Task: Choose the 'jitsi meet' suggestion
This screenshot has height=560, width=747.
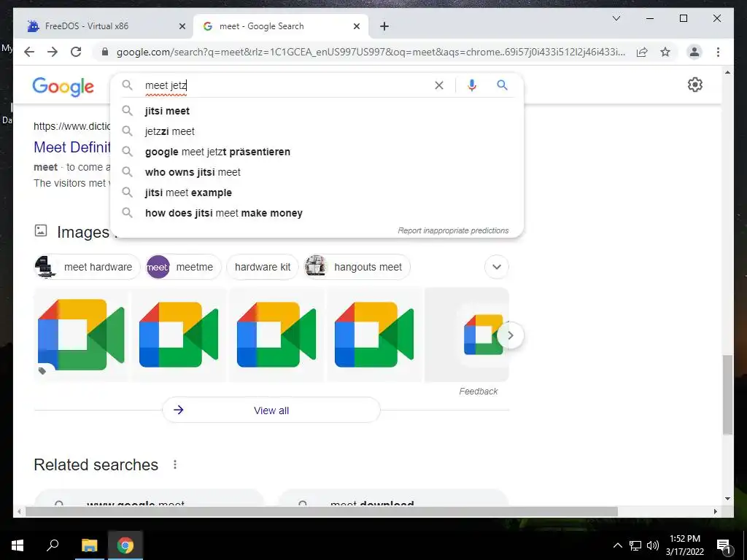Action: coord(317,111)
